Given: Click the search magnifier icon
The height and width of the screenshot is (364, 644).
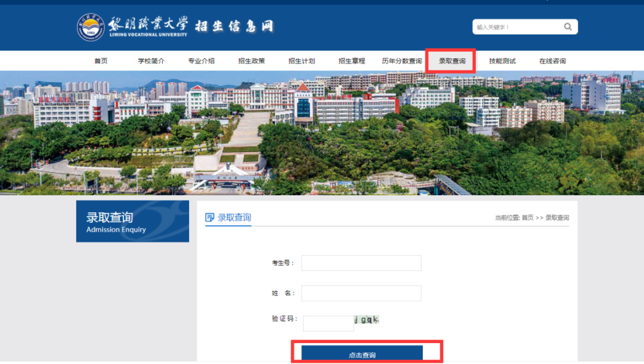Looking at the screenshot, I should click(x=566, y=26).
